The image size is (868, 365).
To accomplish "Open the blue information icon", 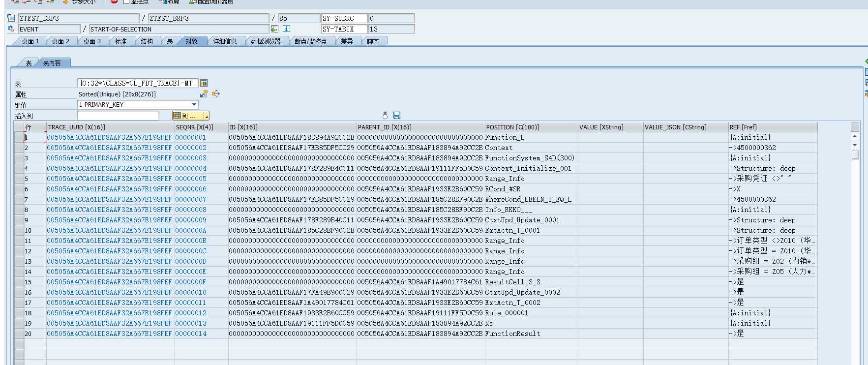I will (x=286, y=29).
